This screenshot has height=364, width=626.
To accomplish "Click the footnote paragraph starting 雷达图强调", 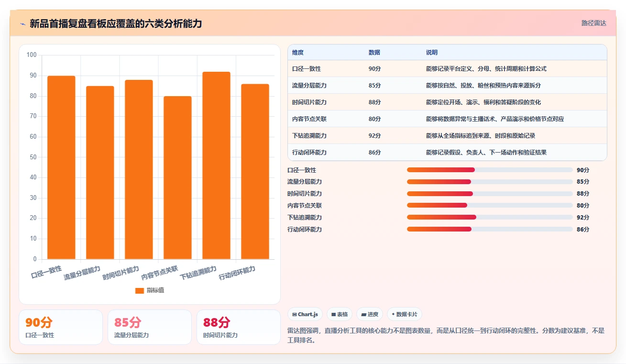I will point(447,336).
